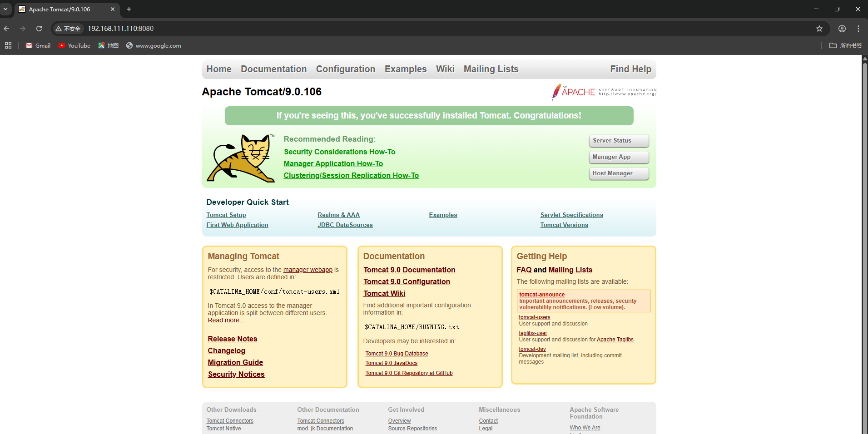Open the Tomcat Wiki link

pos(384,293)
